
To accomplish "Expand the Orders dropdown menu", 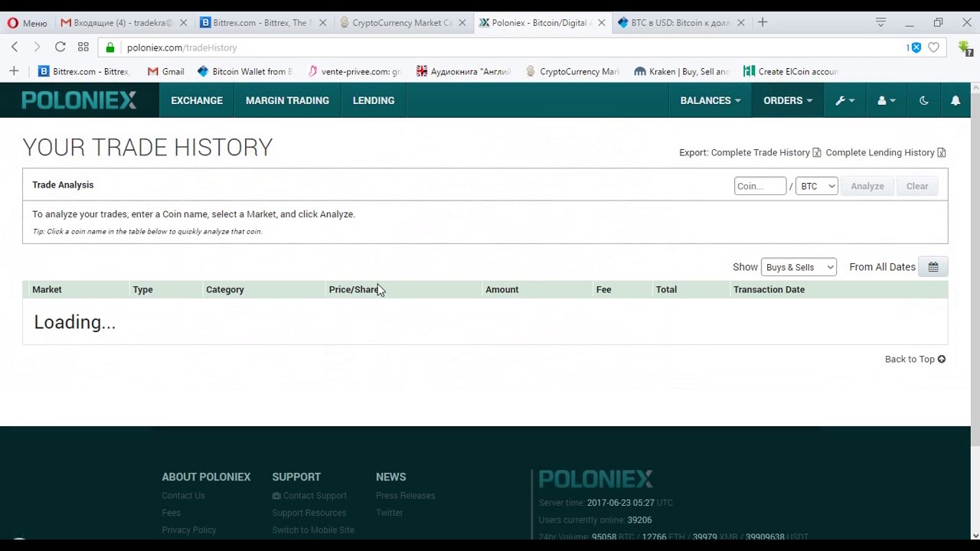I will [788, 100].
